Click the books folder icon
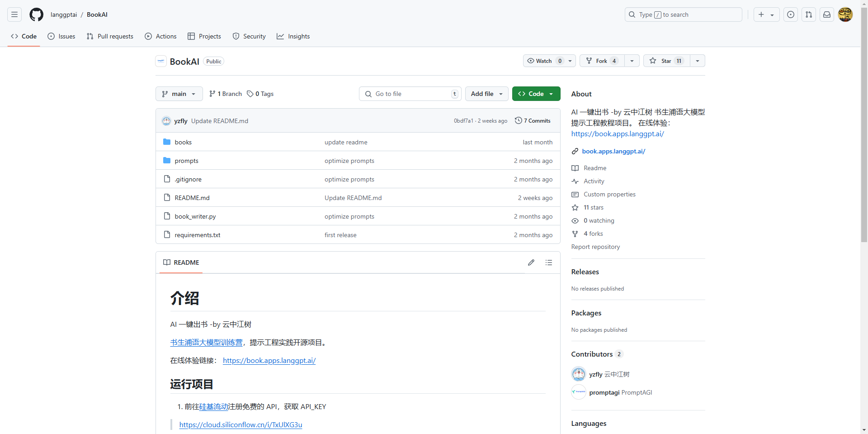Screen dimensions: 868x434 coord(167,142)
